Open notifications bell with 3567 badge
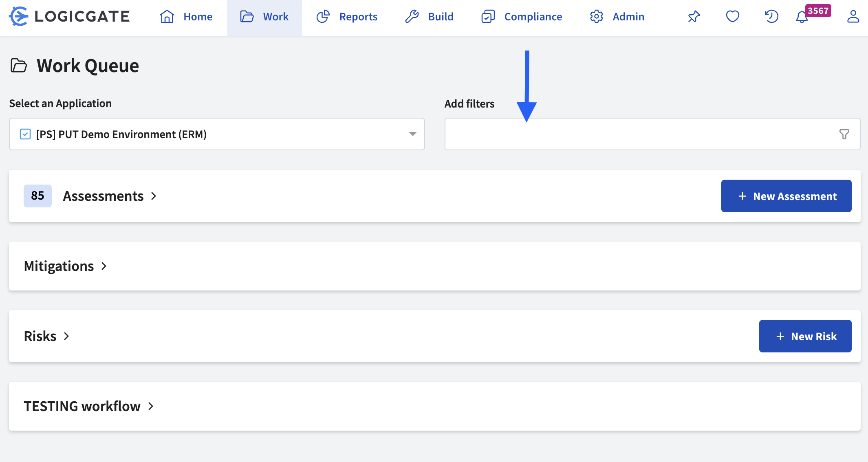868x462 pixels. click(x=802, y=17)
